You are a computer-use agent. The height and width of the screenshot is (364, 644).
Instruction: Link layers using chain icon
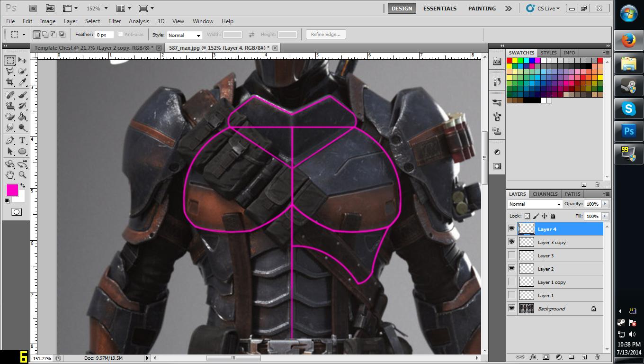[520, 357]
